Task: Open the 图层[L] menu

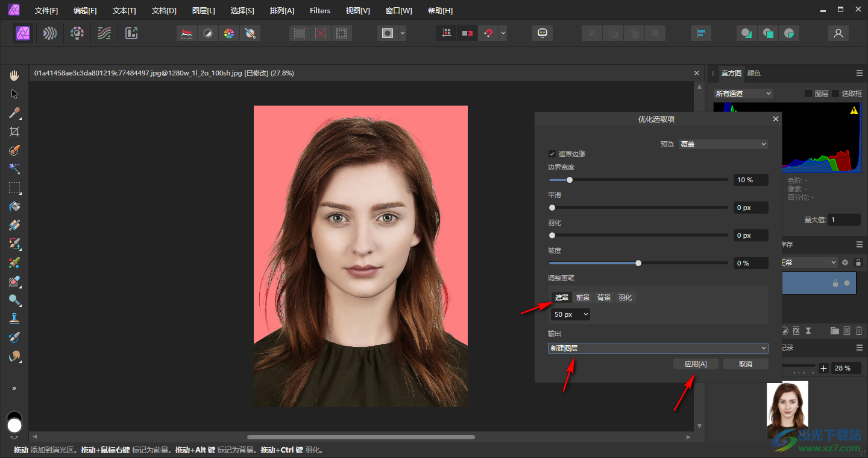Action: coord(203,11)
